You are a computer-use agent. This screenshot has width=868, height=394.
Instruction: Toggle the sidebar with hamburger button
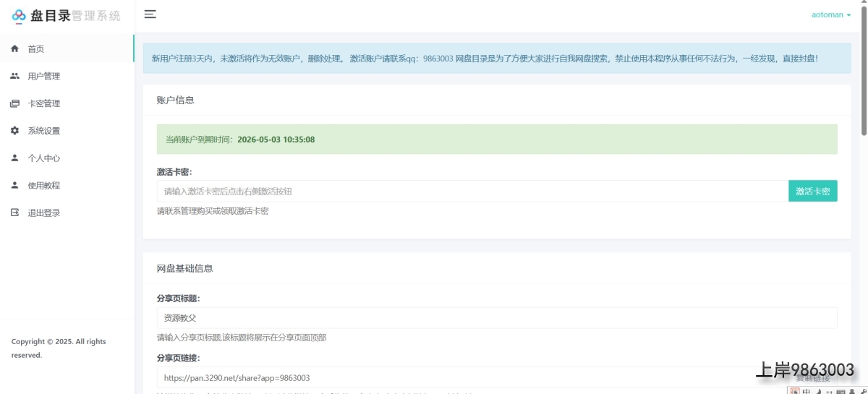tap(150, 14)
